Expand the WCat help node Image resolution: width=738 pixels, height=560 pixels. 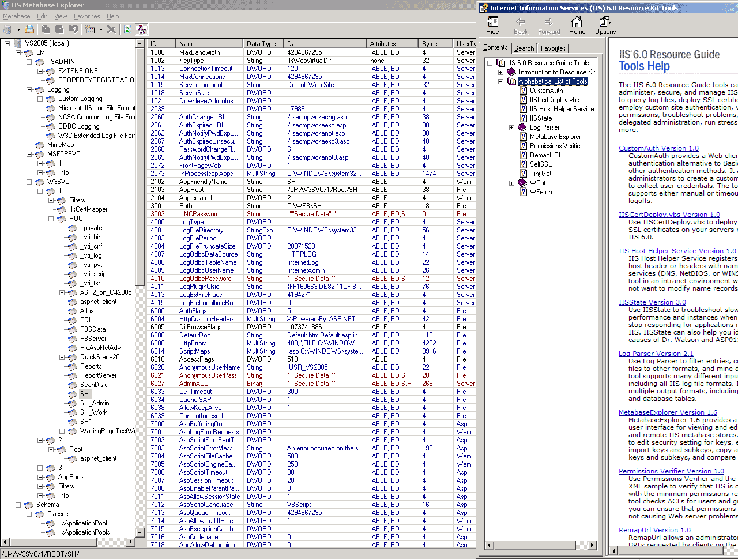click(x=511, y=183)
